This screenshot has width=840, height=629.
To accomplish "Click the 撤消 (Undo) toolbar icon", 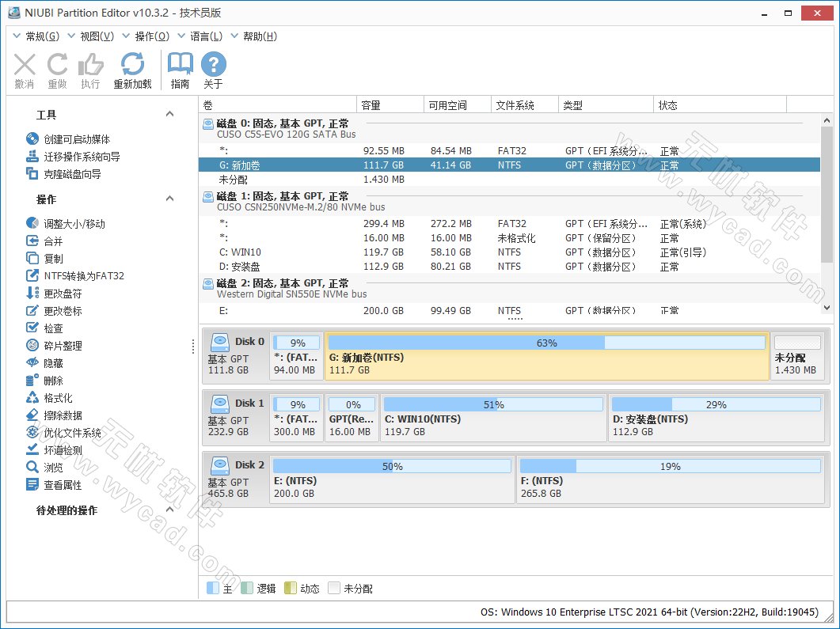I will click(24, 70).
